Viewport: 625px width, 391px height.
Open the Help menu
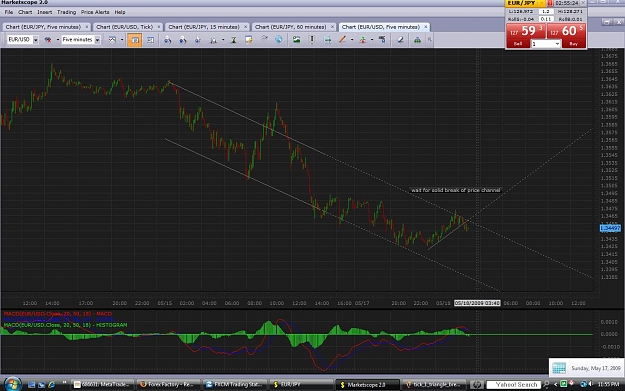[x=120, y=12]
